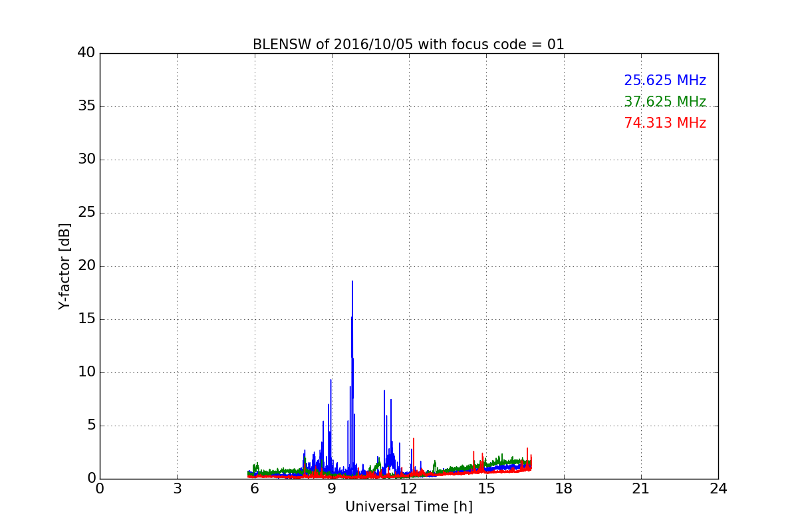The image size is (798, 532).
Task: Click y-axis tick label '30'
Action: pyautogui.click(x=86, y=159)
